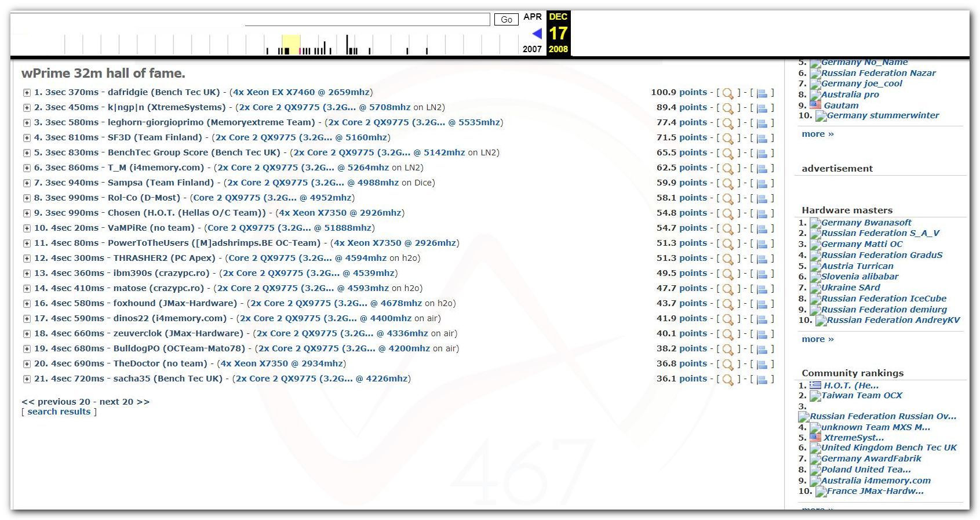Click magnifier icon in Chosen row

tap(728, 214)
